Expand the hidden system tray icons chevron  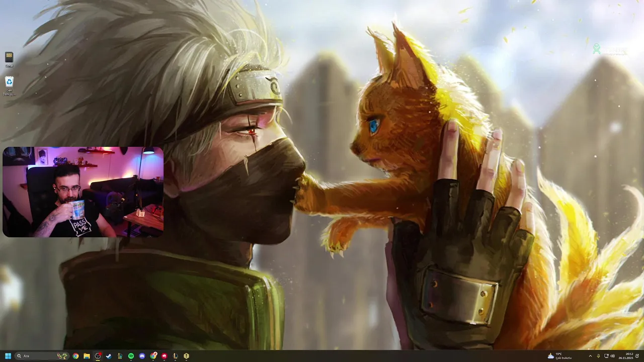point(590,356)
